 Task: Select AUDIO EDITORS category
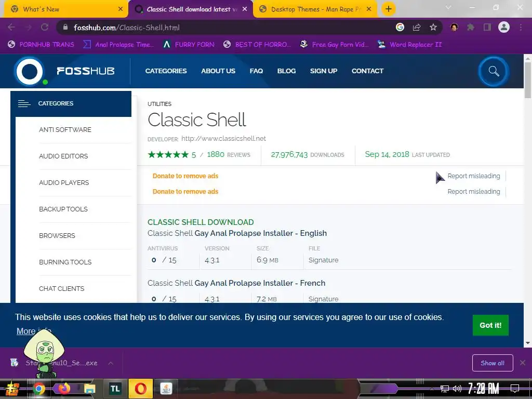click(x=63, y=156)
